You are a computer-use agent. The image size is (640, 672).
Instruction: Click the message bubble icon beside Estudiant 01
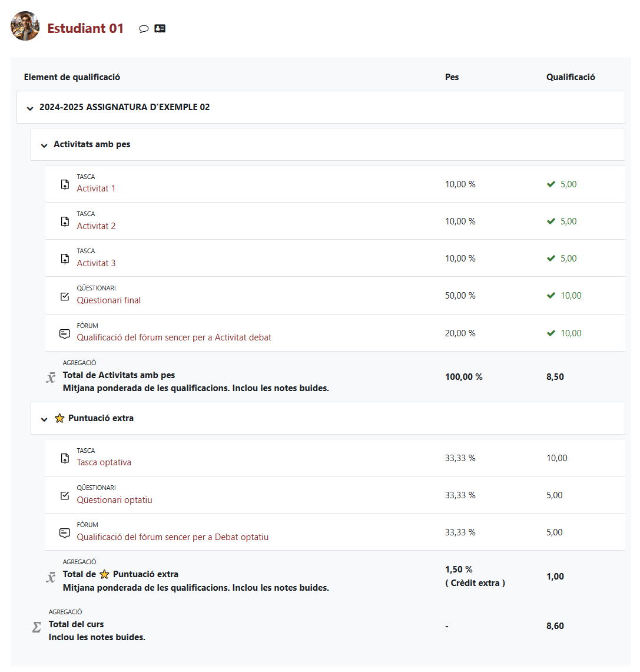[x=144, y=29]
